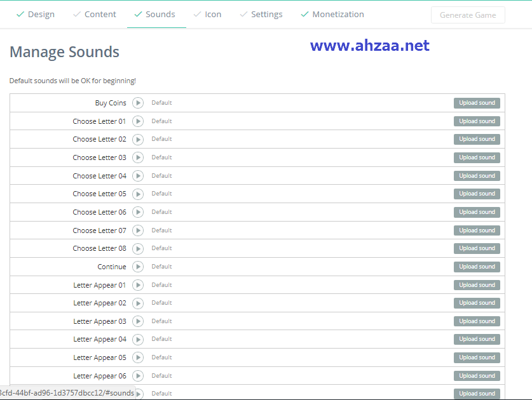Play the Letter Appear 06 sound
The image size is (532, 400).
(x=138, y=376)
